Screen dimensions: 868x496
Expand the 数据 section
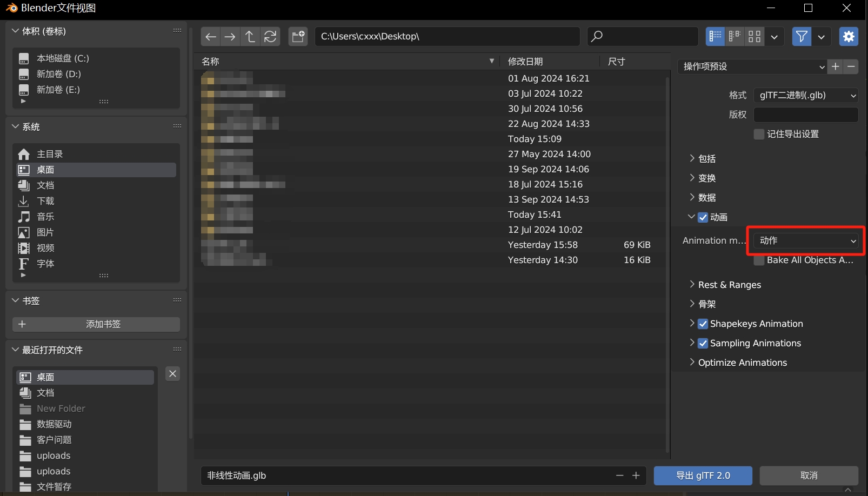click(692, 197)
